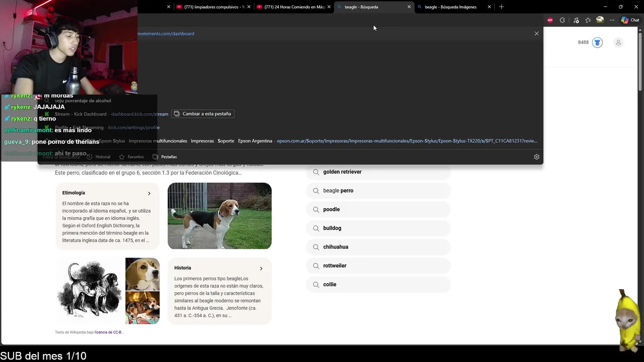Filter suggestions by Pestañas

(165, 157)
